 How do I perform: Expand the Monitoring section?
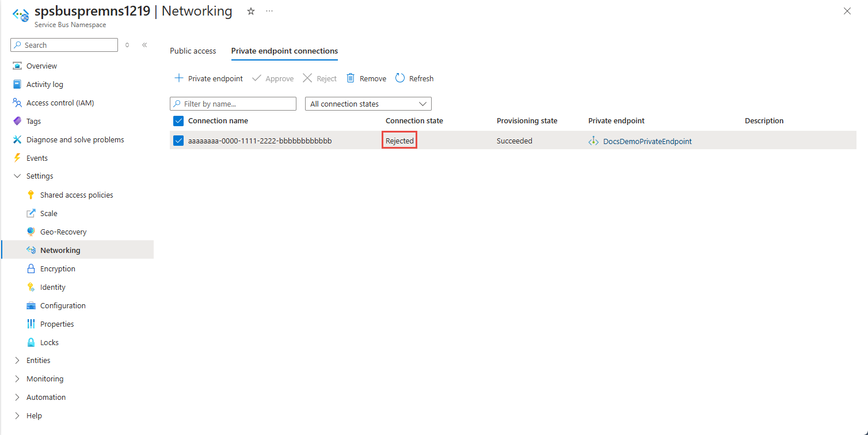[17, 379]
